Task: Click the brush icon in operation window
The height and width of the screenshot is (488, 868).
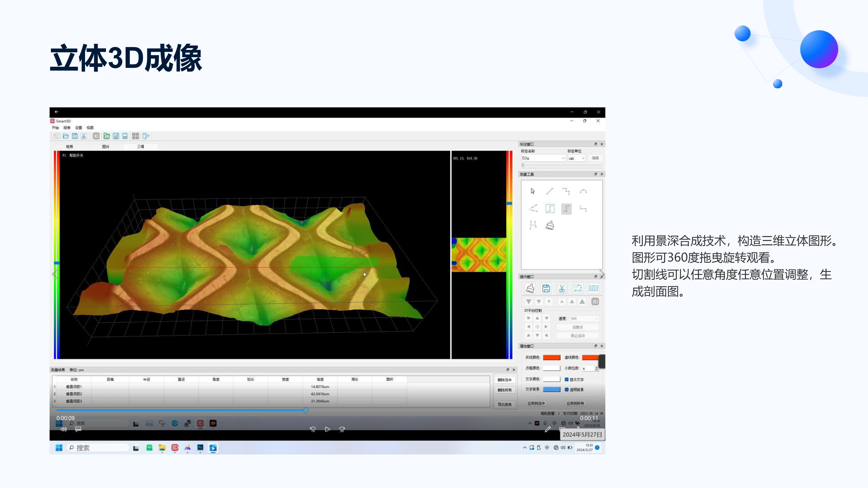Action: pos(530,288)
